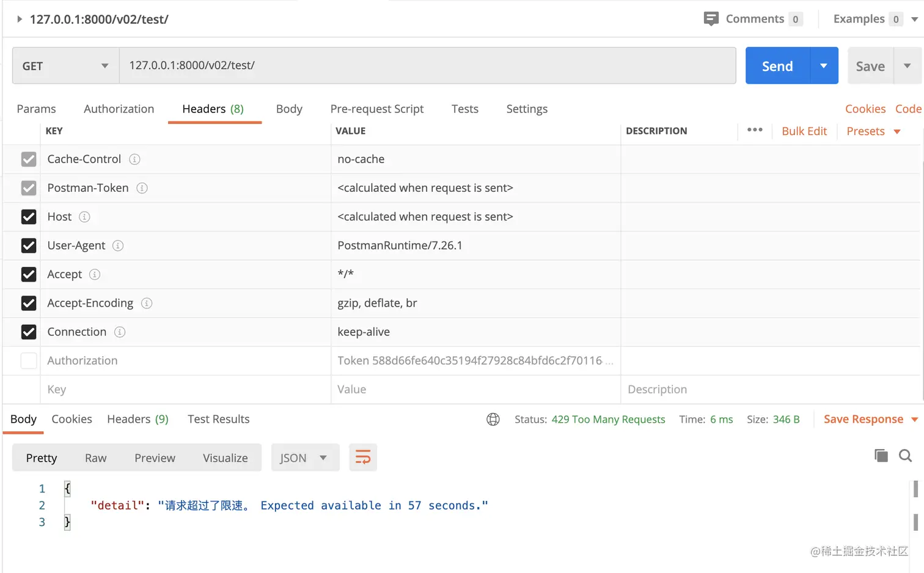Image resolution: width=924 pixels, height=573 pixels.
Task: Switch to the response Cookies tab
Action: click(x=71, y=419)
